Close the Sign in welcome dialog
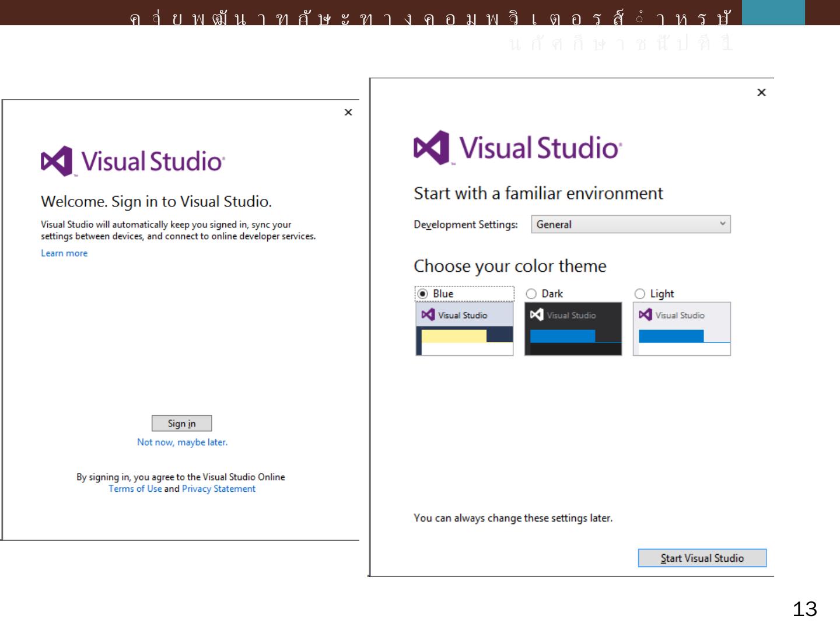 click(348, 112)
